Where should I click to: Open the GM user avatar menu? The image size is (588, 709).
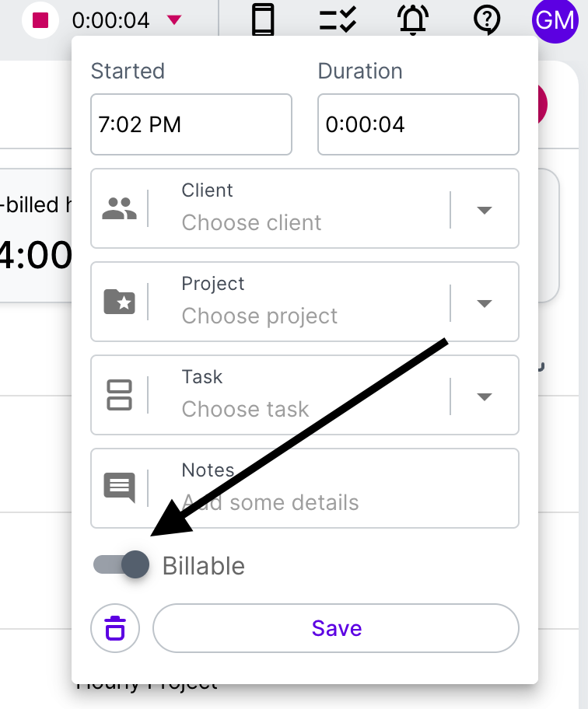click(x=555, y=20)
